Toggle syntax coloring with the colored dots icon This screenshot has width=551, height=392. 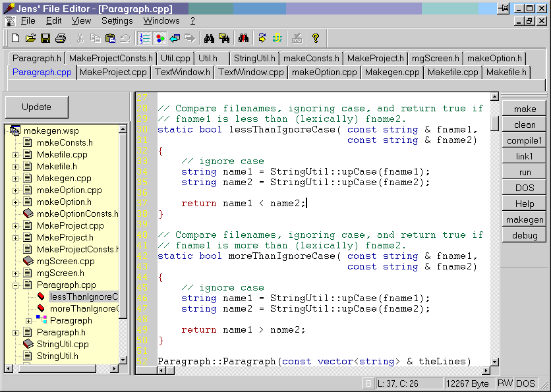point(159,38)
